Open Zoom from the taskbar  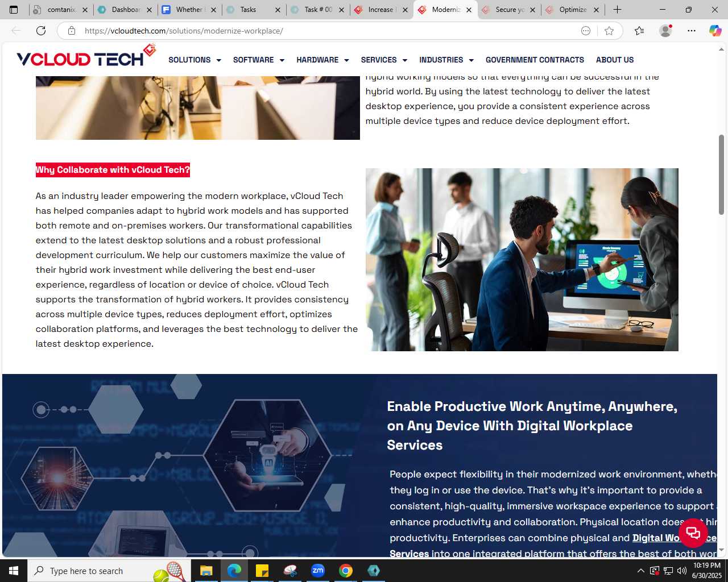tap(318, 571)
